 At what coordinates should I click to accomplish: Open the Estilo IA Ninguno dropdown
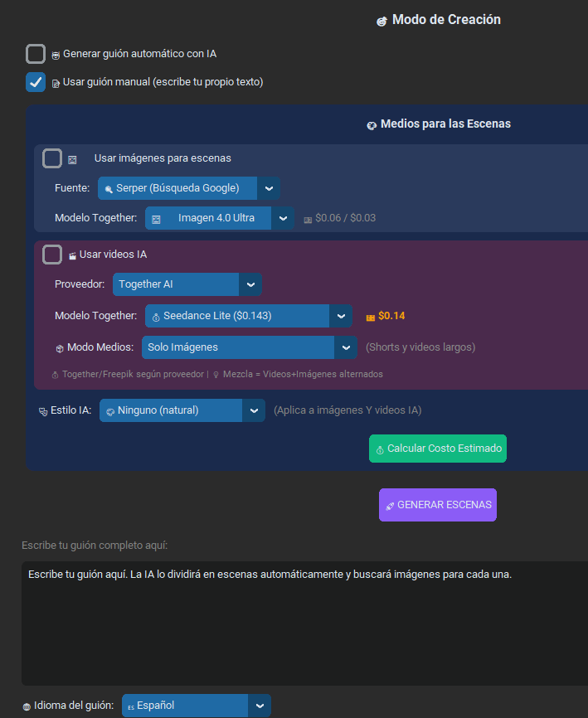tap(182, 410)
